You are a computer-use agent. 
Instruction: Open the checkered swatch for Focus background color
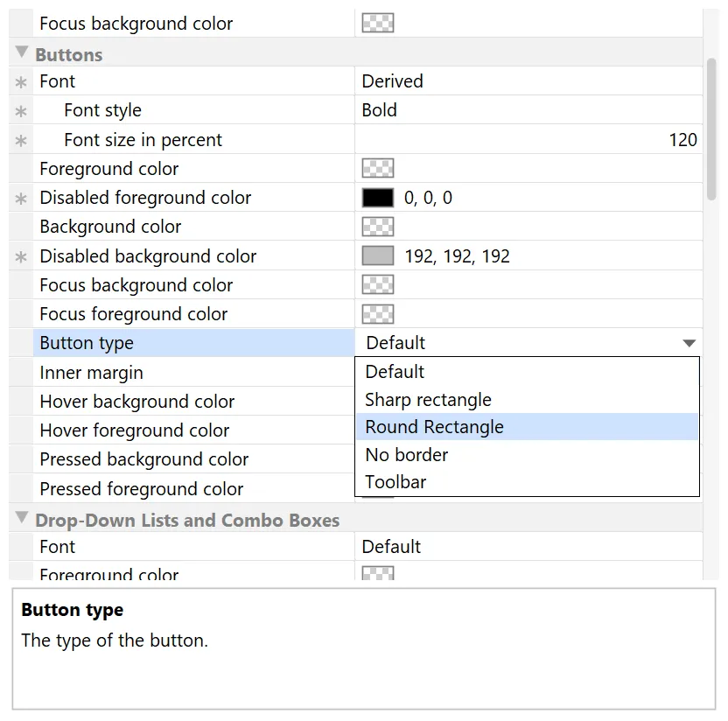377,284
